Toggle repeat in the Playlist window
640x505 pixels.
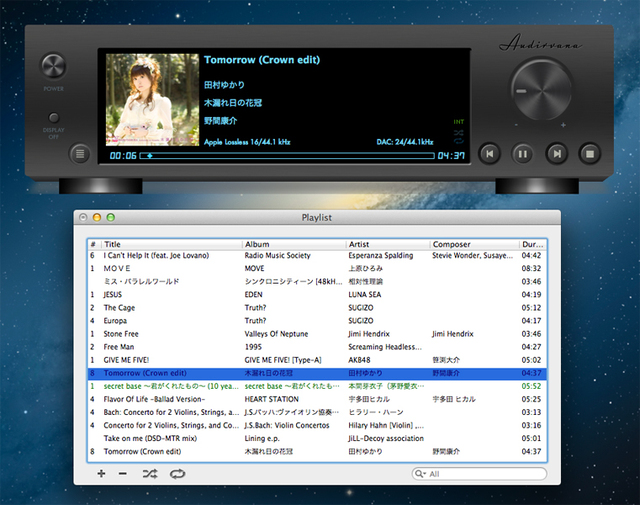pyautogui.click(x=177, y=473)
